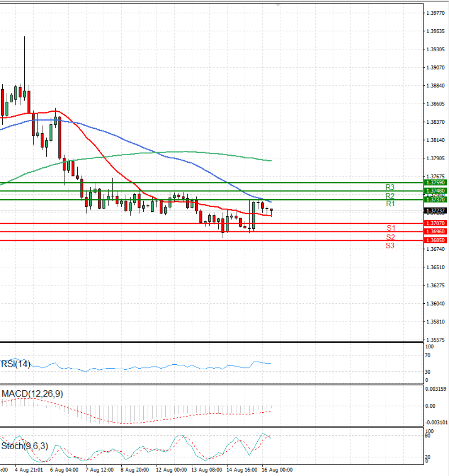Click the S3 support line label

click(x=390, y=245)
